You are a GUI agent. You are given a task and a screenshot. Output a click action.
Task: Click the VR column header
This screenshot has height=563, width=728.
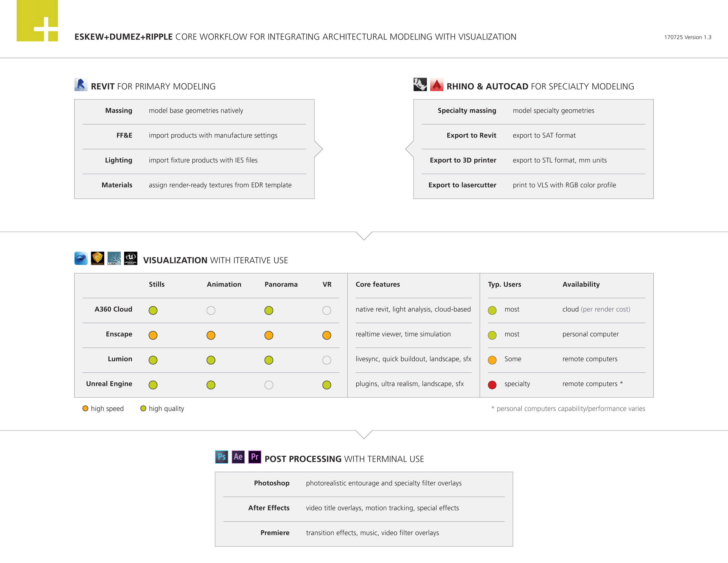pyautogui.click(x=327, y=284)
